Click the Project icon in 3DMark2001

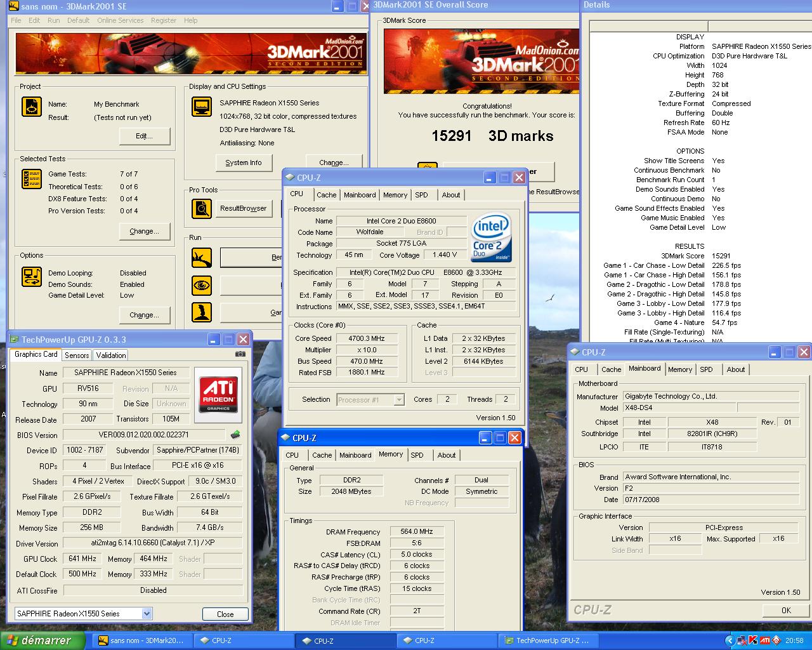(x=31, y=106)
